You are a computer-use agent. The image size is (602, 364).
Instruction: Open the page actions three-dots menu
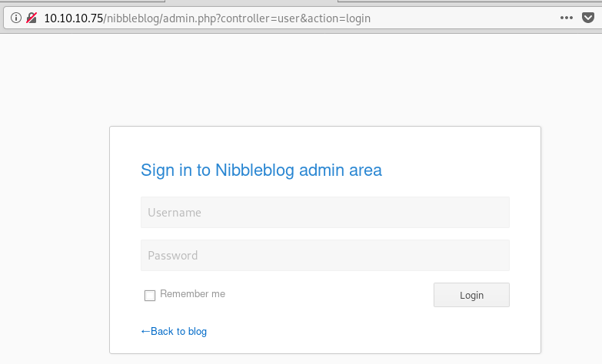[x=567, y=18]
